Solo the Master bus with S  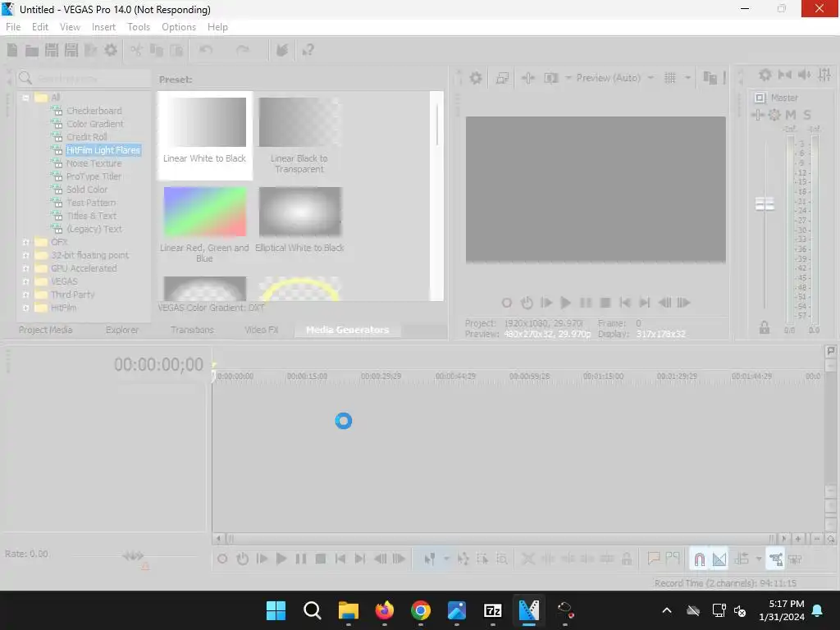coord(807,115)
